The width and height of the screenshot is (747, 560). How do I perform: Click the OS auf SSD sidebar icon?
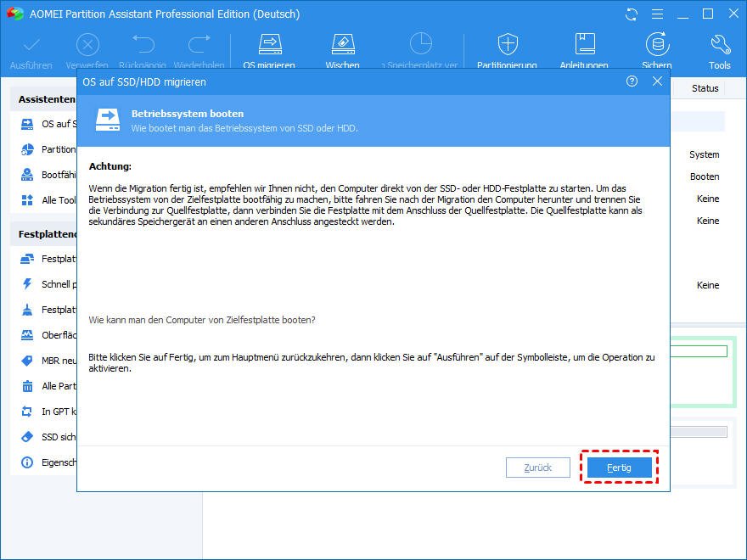27,124
